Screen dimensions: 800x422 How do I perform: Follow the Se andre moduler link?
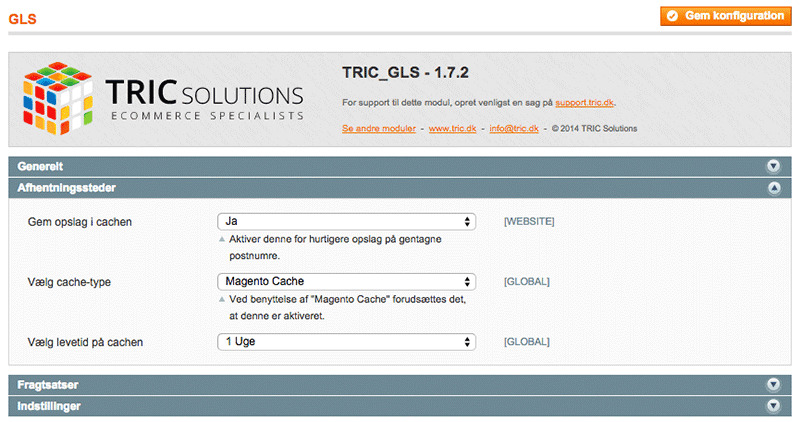coord(379,129)
